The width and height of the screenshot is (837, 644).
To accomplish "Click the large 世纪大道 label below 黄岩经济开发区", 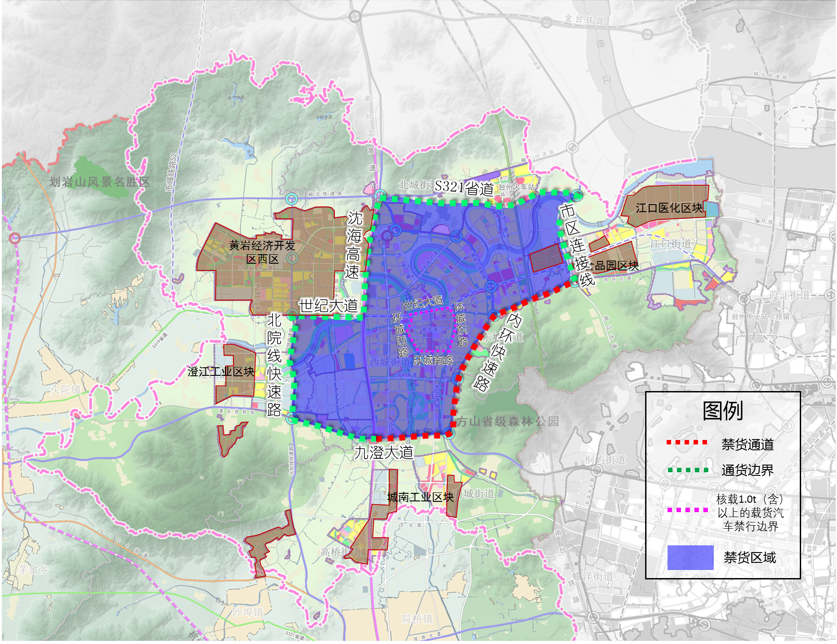I will point(329,305).
